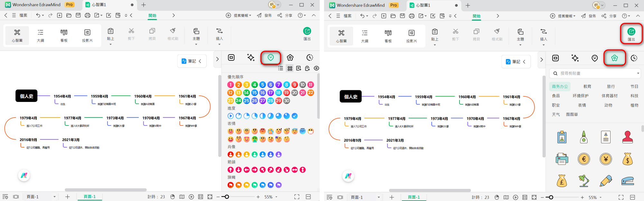
Task: Select the purple portrait mark in left window
Action: click(x=279, y=155)
